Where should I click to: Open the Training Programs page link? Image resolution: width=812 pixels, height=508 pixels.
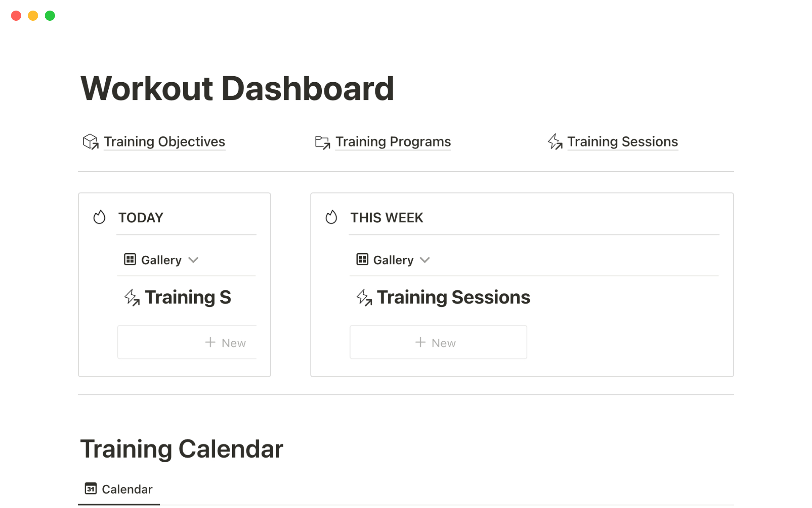pos(393,142)
